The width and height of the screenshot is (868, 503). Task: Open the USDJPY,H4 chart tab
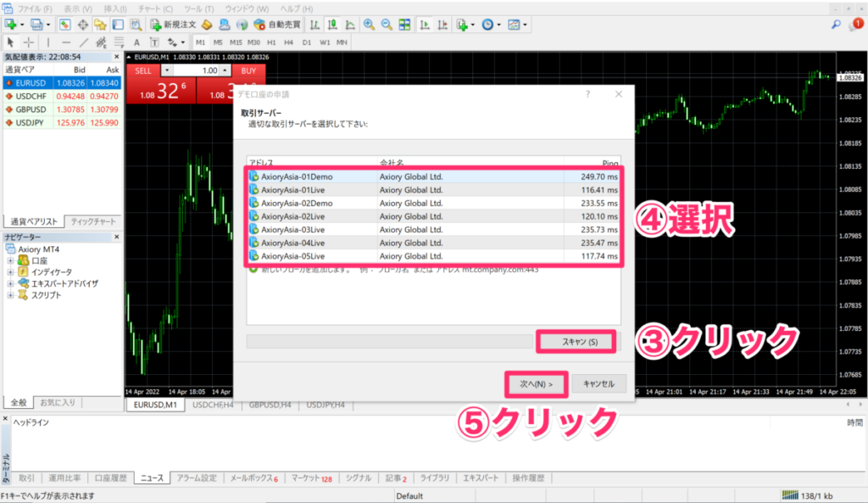pyautogui.click(x=325, y=405)
